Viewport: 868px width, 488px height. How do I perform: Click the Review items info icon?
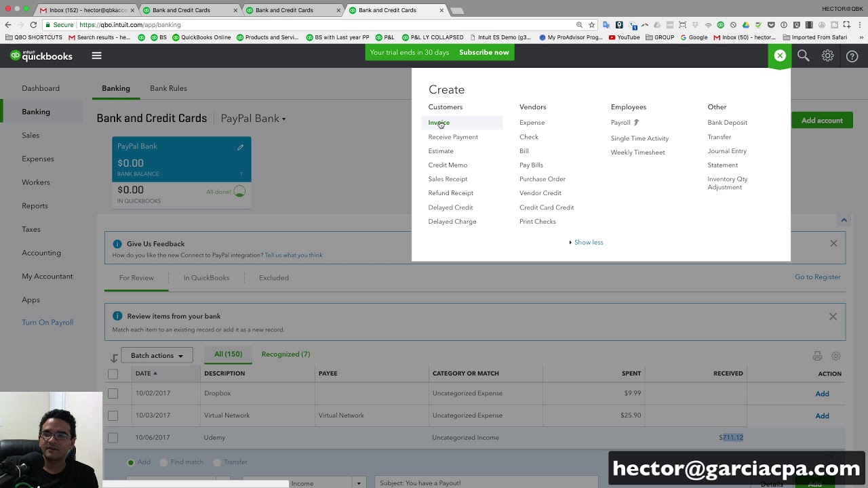pos(117,316)
